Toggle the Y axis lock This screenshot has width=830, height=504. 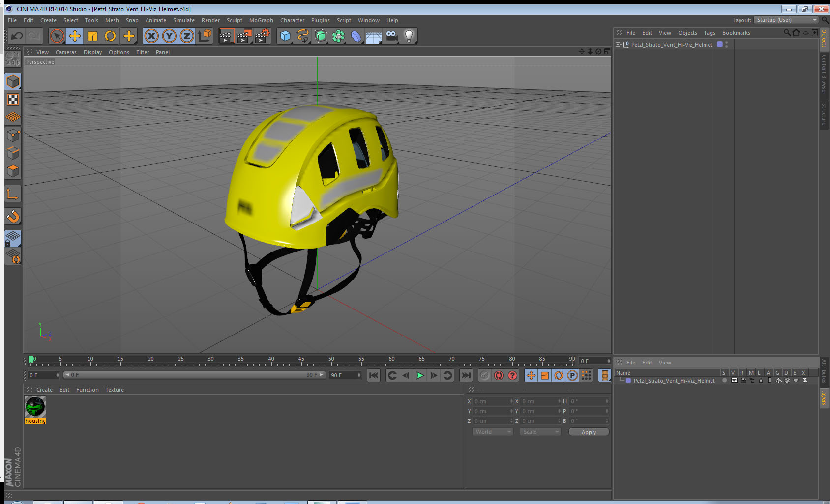[x=169, y=36]
